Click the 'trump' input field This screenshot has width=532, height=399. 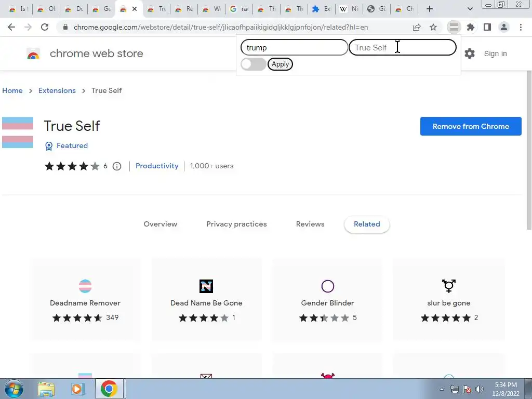click(x=294, y=47)
